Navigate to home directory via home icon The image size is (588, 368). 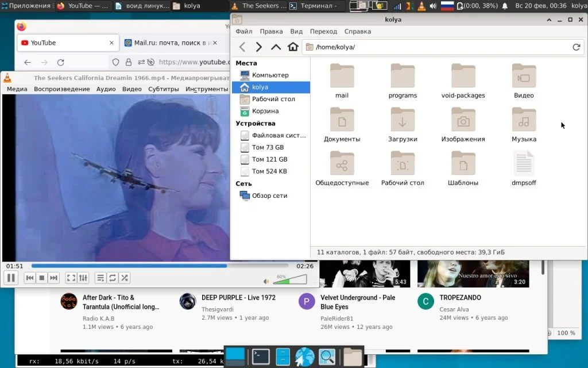tap(292, 47)
